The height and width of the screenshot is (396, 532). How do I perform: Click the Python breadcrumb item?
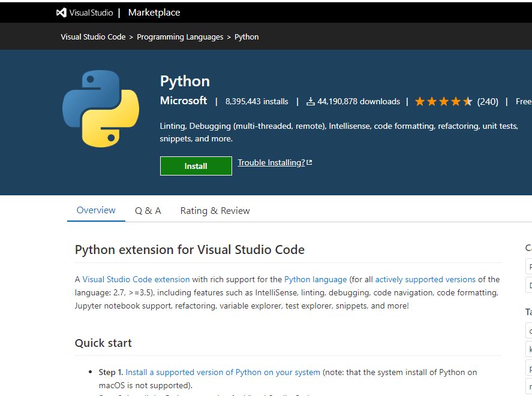[x=247, y=37]
